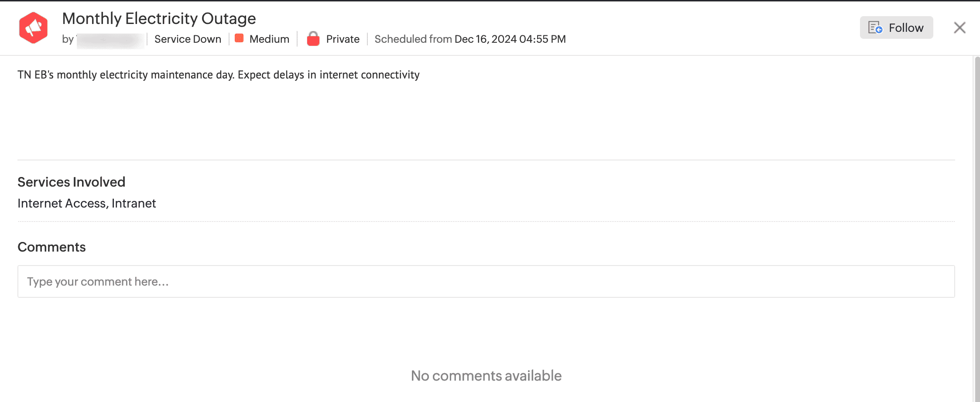Click the Service Down type label
Screen dimensions: 980x402
pos(188,39)
